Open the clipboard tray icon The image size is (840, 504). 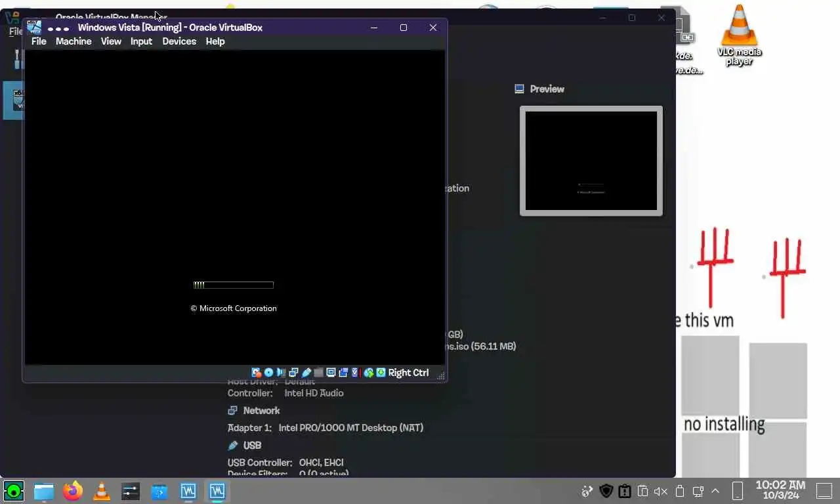(643, 491)
